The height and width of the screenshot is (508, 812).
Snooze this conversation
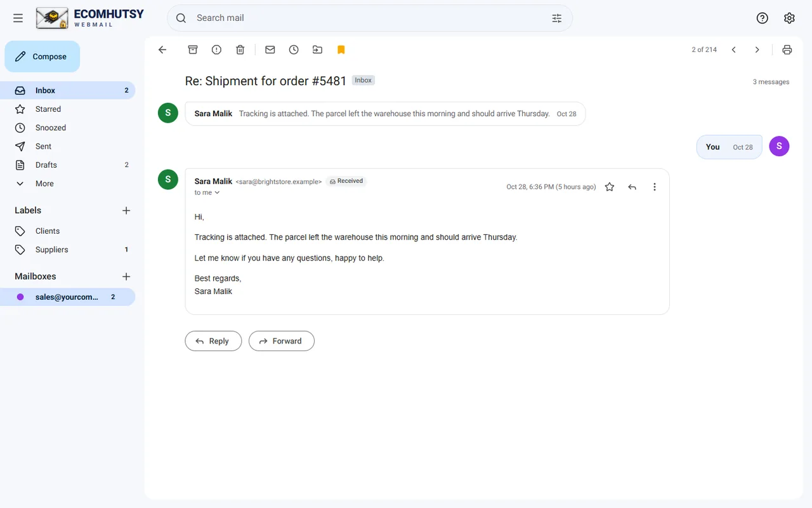point(294,50)
